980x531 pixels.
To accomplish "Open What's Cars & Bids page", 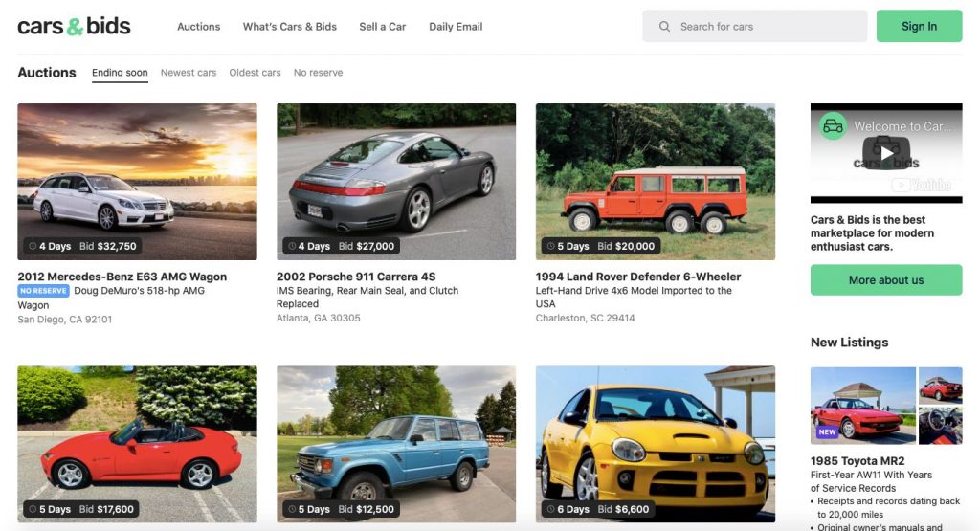I will click(x=290, y=27).
